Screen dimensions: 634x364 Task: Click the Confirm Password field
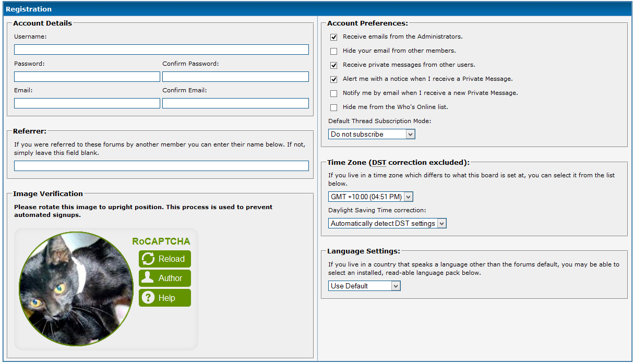point(235,77)
